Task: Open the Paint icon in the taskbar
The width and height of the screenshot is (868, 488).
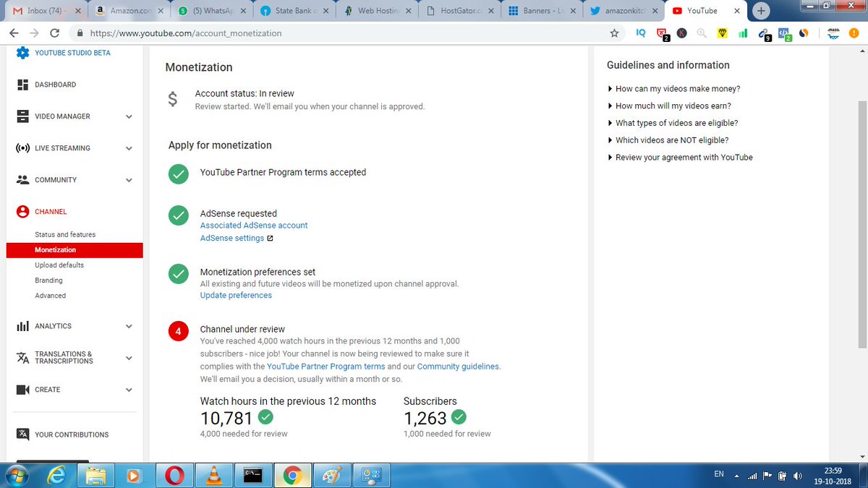Action: [x=331, y=475]
